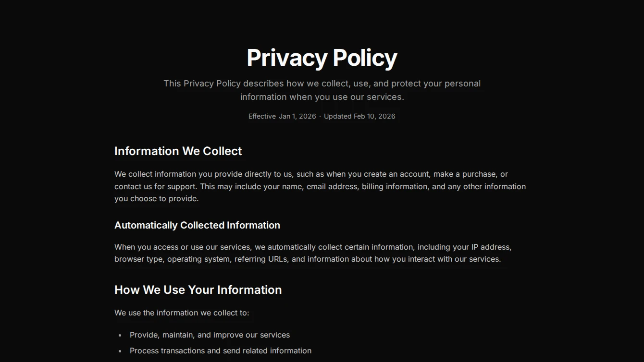Click the dot separator between the dates
Screen dimensions: 644x362
[x=320, y=116]
